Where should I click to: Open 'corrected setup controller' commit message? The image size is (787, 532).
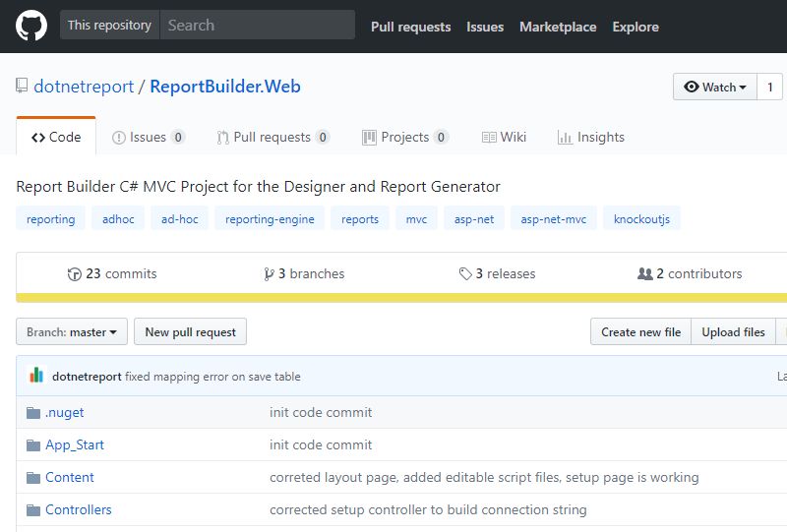[x=428, y=510]
